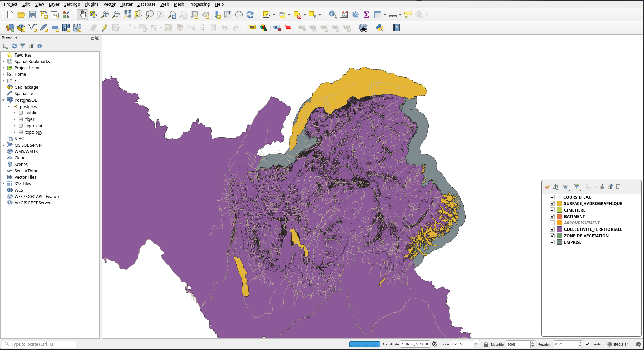Image resolution: width=644 pixels, height=350 pixels.
Task: Open the Processing menu
Action: click(x=199, y=4)
